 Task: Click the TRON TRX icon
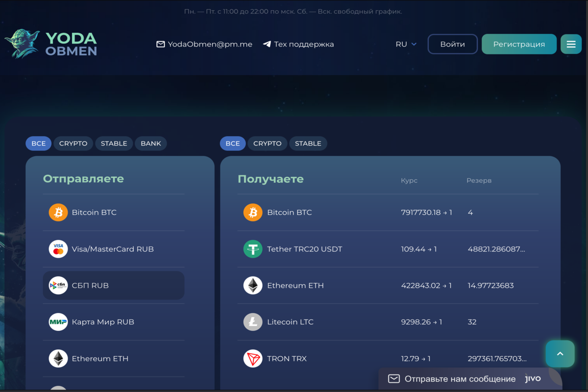(253, 359)
